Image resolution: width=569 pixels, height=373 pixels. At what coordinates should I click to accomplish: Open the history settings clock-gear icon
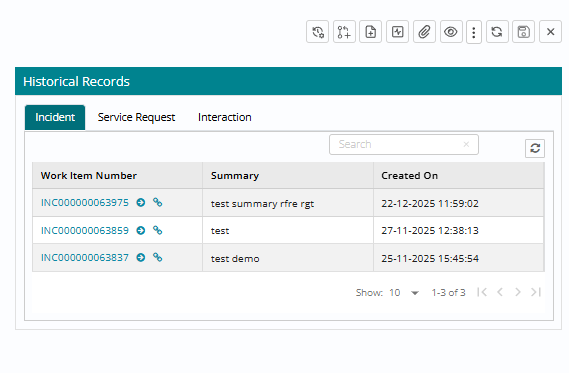318,32
